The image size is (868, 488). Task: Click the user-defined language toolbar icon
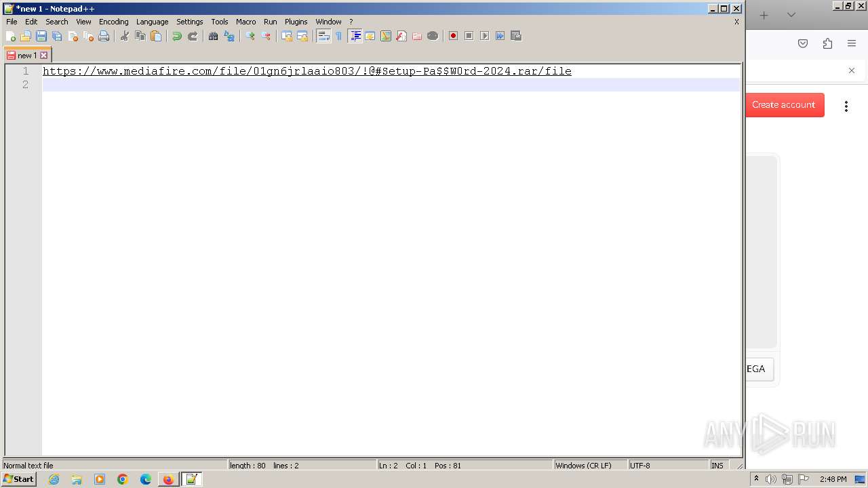point(370,36)
